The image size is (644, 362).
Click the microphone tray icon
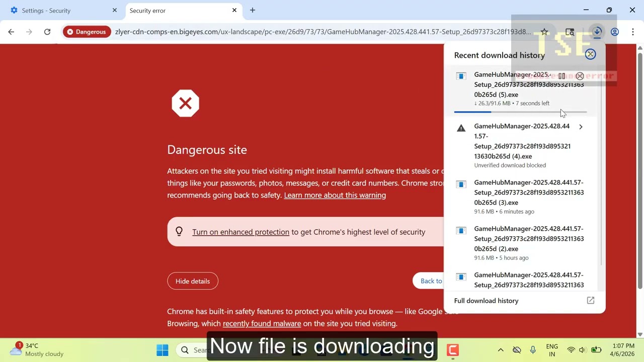point(533,350)
